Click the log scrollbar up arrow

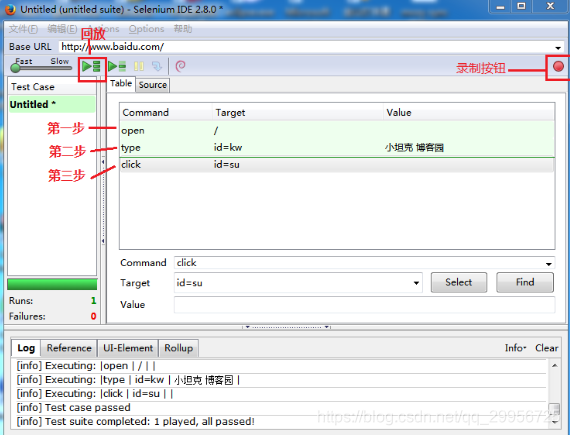tap(554, 365)
